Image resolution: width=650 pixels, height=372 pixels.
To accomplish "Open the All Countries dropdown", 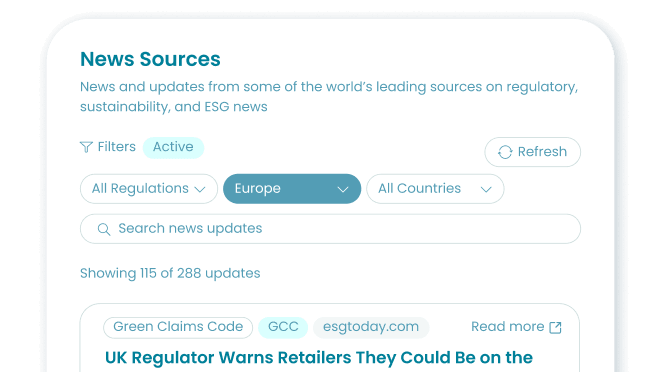I will 435,189.
